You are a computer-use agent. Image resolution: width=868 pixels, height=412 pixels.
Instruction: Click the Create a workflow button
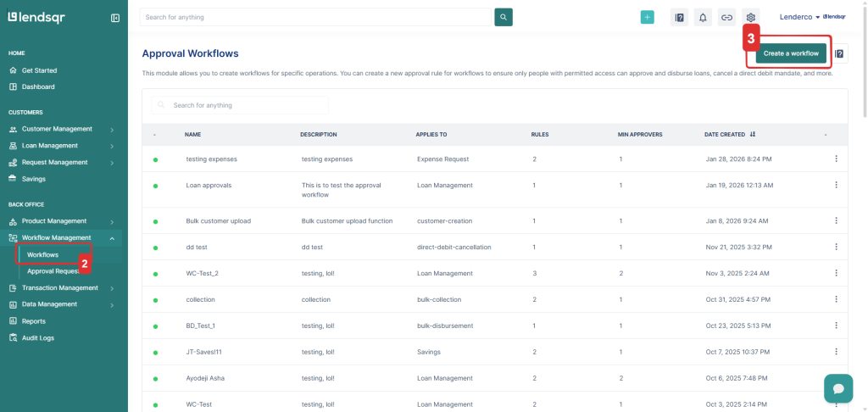click(790, 53)
